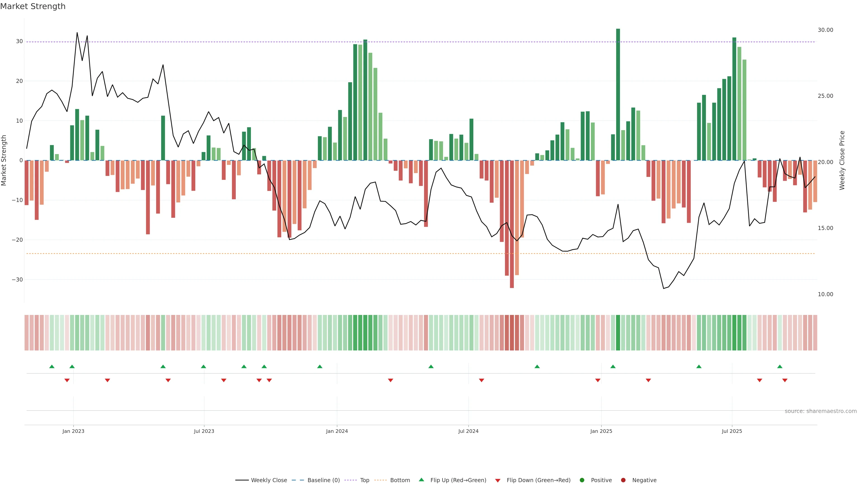Click Flip Up green triangle legend icon
The height and width of the screenshot is (488, 868).
click(421, 480)
